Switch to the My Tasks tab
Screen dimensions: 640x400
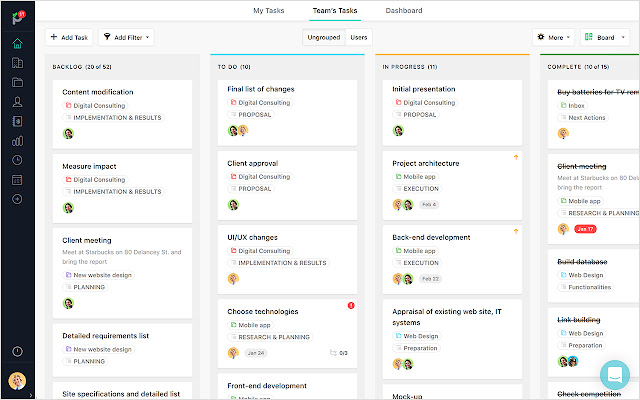[267, 11]
